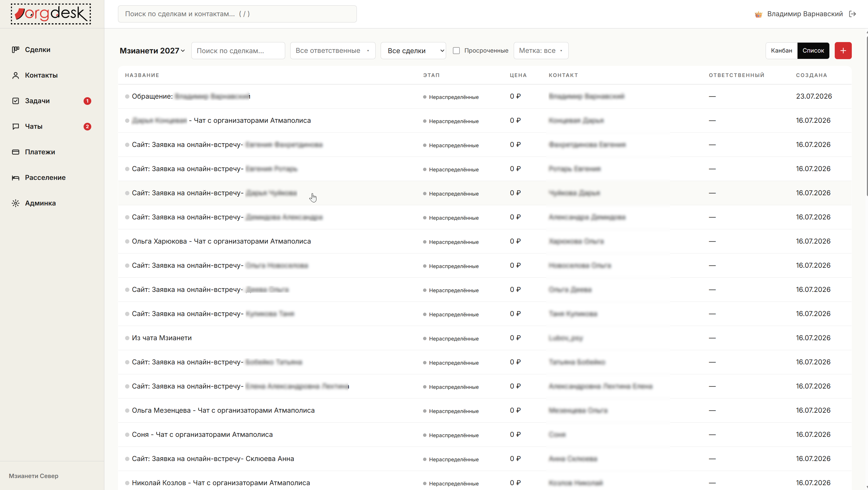Image resolution: width=868 pixels, height=490 pixels.
Task: Open the Админка gear icon
Action: [x=16, y=203]
